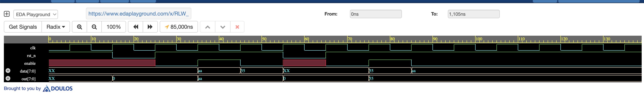Click the 50 mark on time ruler
The image size is (644, 102).
pos(264,39)
